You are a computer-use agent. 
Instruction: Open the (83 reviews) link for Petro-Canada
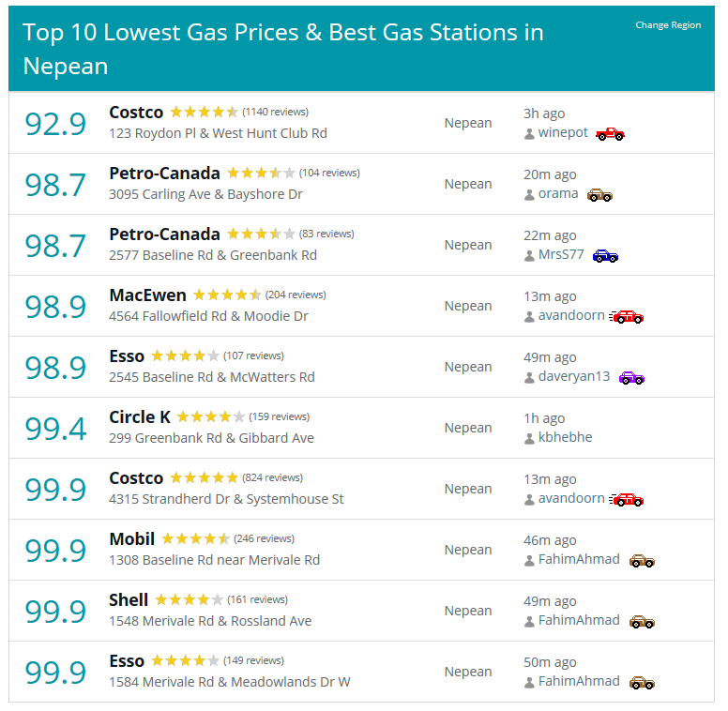pyautogui.click(x=326, y=234)
